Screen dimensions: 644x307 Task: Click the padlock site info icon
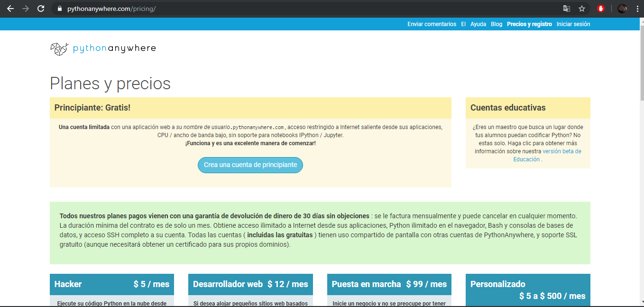(59, 9)
